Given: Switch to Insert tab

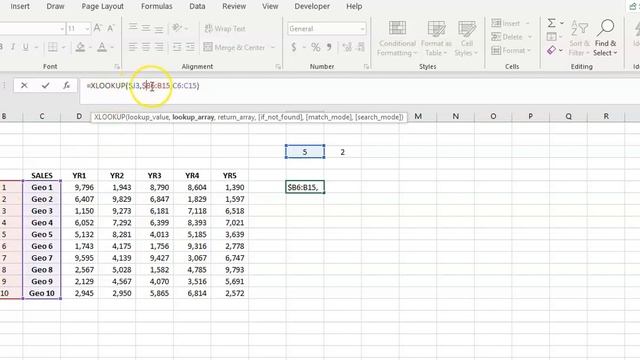Looking at the screenshot, I should (x=20, y=7).
